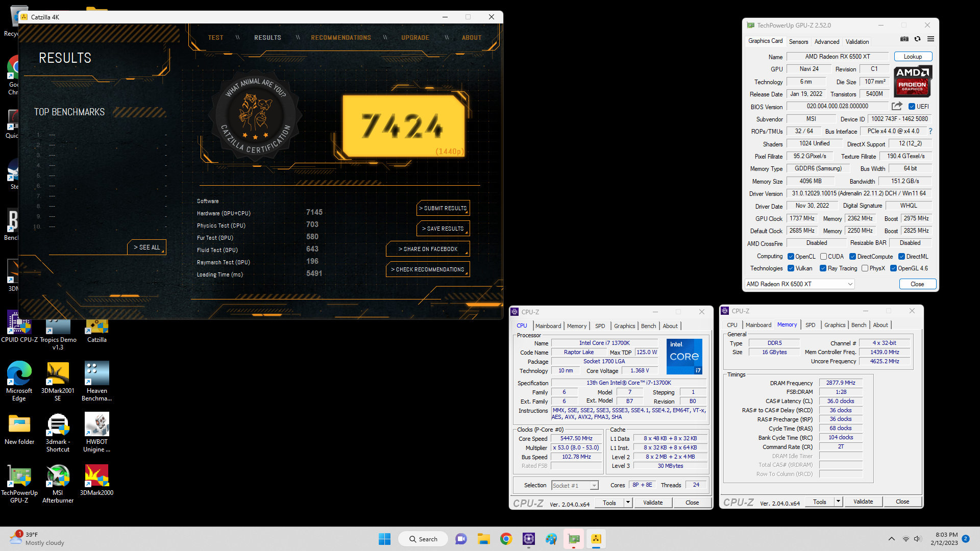Toggle the OpenGL 4.6 checkbox
This screenshot has height=551, width=980.
(893, 268)
